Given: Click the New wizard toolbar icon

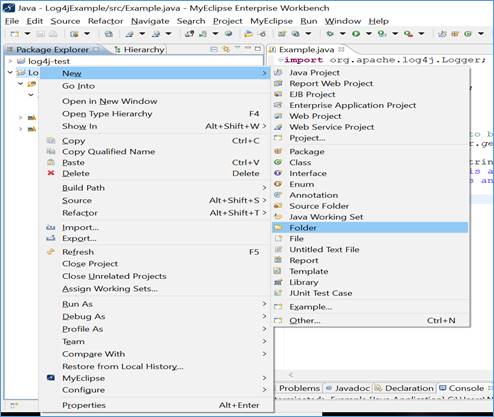Looking at the screenshot, I should click(15, 34).
